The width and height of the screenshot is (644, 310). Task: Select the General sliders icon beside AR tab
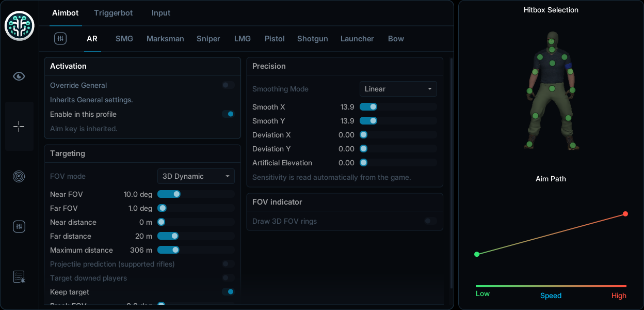[x=60, y=39]
